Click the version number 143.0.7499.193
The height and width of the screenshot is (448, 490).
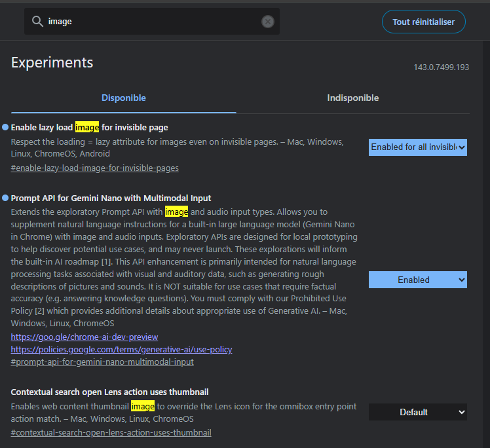coord(442,67)
